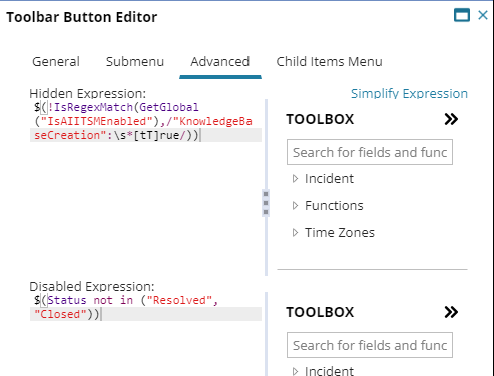Click the Disabled Expression vertical divider bar
Screen dimensions: 494x376
pyautogui.click(x=266, y=334)
